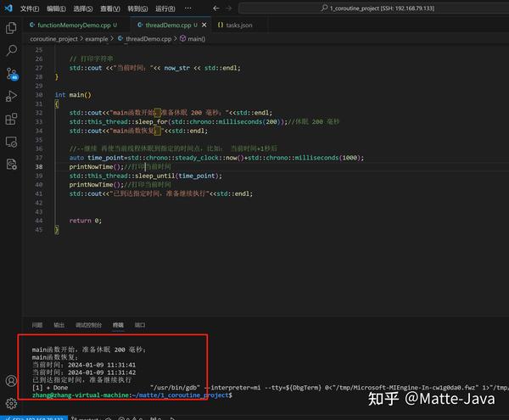Open Source Control view with badge
The width and height of the screenshot is (509, 420).
[x=12, y=74]
